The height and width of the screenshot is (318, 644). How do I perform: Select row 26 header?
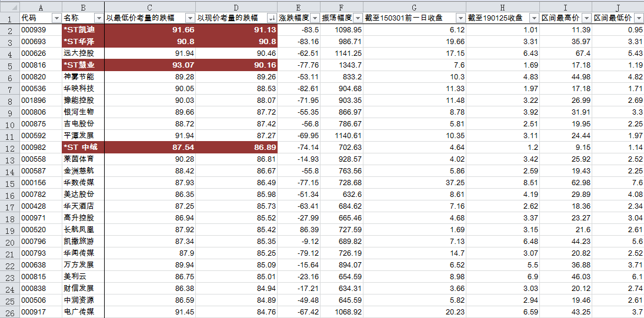(x=10, y=312)
